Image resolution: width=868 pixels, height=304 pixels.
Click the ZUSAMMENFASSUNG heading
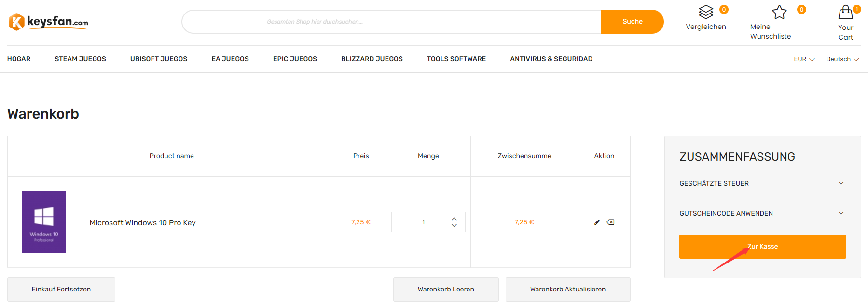(737, 157)
